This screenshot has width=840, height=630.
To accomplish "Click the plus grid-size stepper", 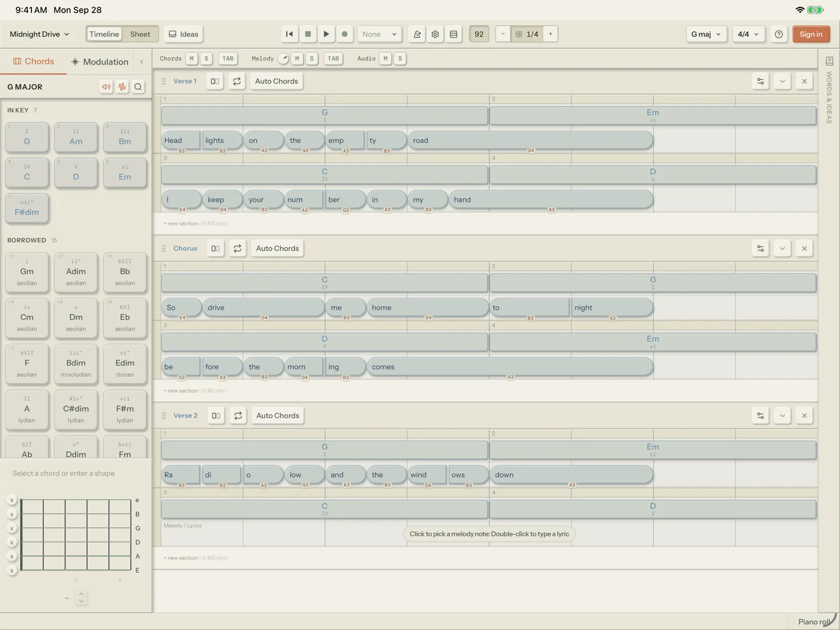I will 550,34.
